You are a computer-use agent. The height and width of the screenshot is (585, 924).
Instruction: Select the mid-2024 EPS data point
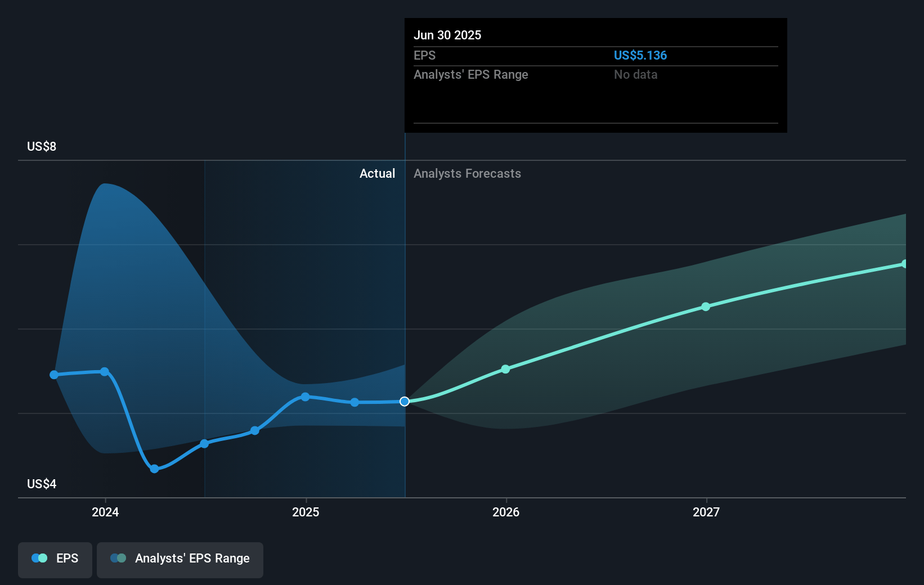coord(204,444)
